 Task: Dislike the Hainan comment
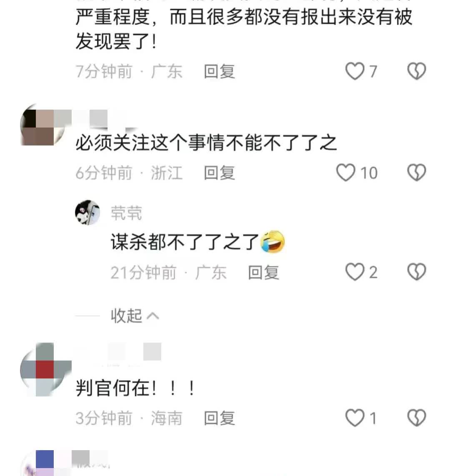(x=417, y=418)
